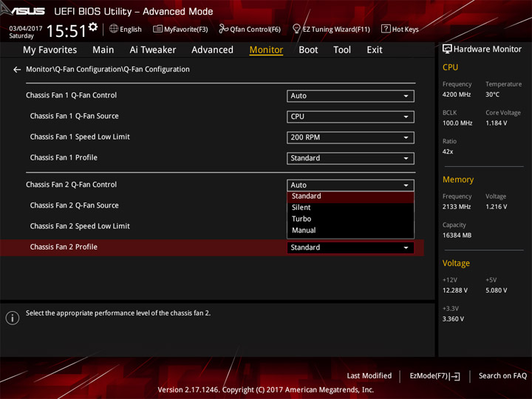Click the Ratio value 42x

click(448, 151)
